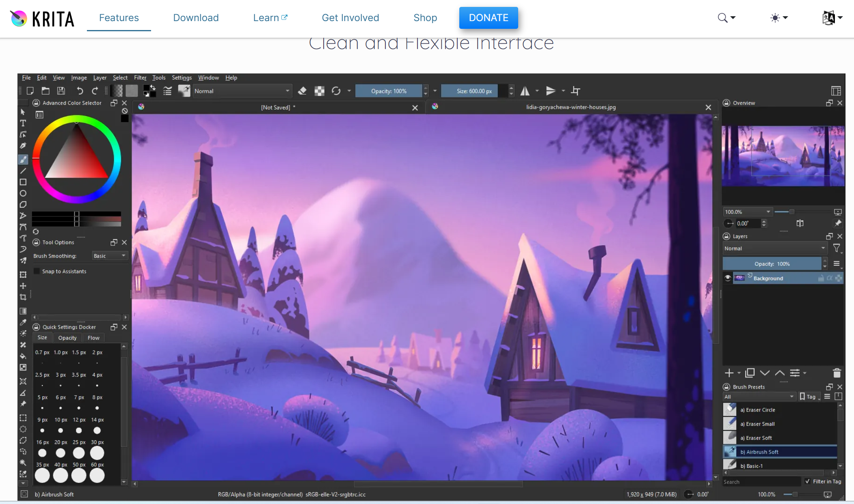Switch to lidia-goryachewa-winter-houses.jpg document tab

tap(571, 107)
